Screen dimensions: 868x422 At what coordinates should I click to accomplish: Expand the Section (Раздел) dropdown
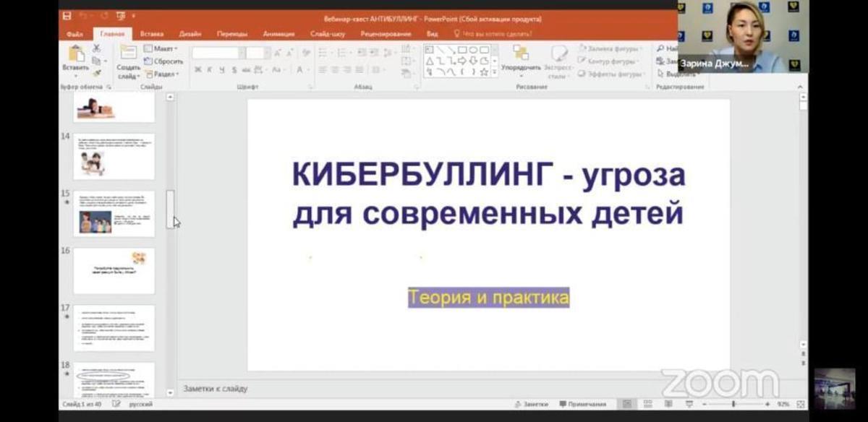162,74
